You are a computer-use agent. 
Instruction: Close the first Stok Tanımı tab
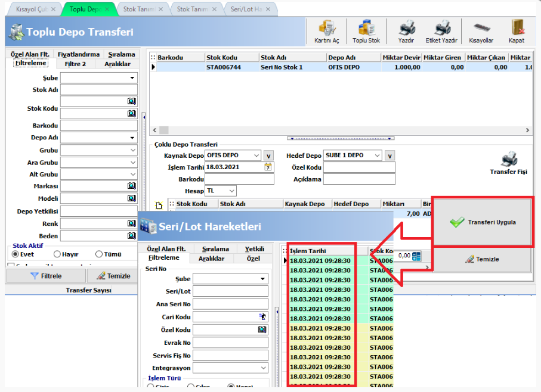160,10
